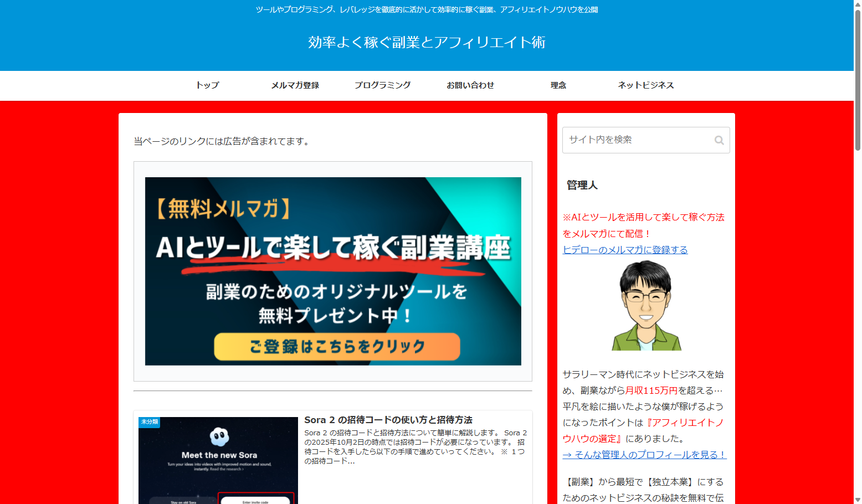The width and height of the screenshot is (862, 504).
Task: Click the 未分類 category badge
Action: [149, 422]
